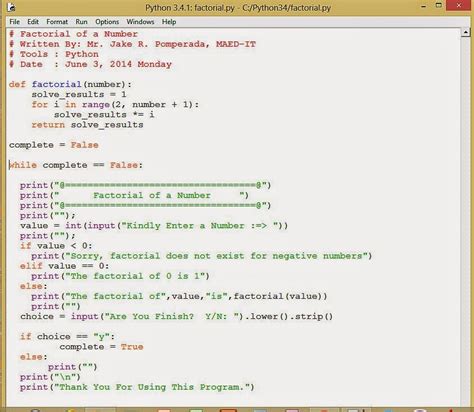The height and width of the screenshot is (412, 474).
Task: Open the Help menu
Action: click(x=169, y=22)
